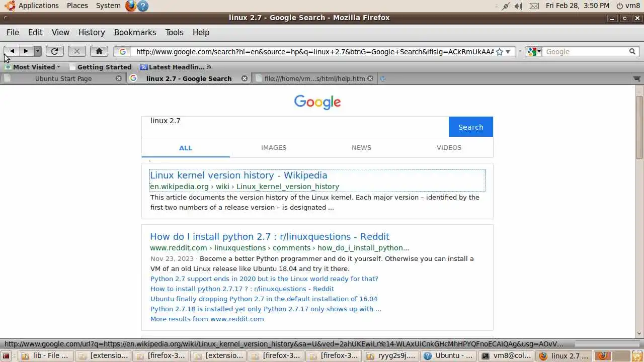Open Python 2.7.18 is installed link
Viewport: 644px width, 362px height.
[266, 309]
